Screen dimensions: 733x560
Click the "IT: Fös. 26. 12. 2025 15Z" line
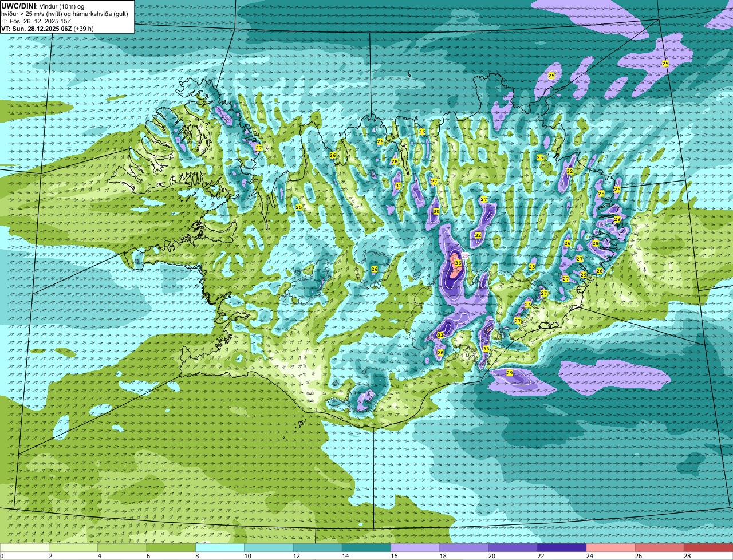(36, 21)
